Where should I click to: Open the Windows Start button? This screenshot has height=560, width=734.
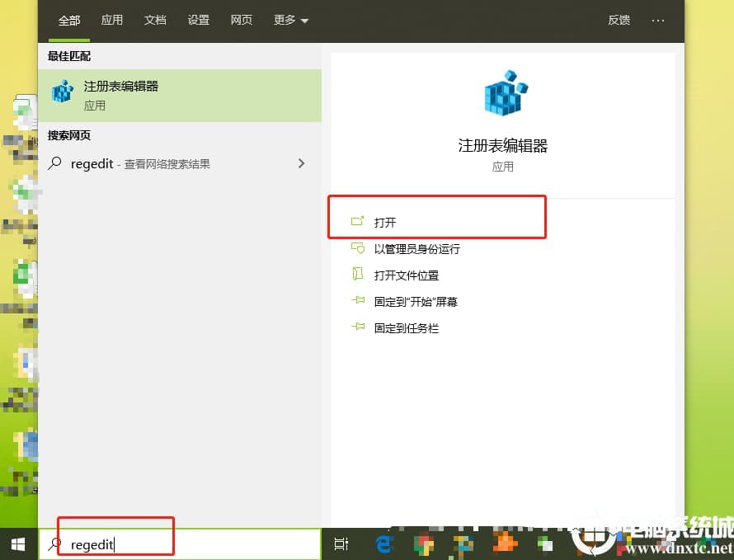[x=18, y=544]
